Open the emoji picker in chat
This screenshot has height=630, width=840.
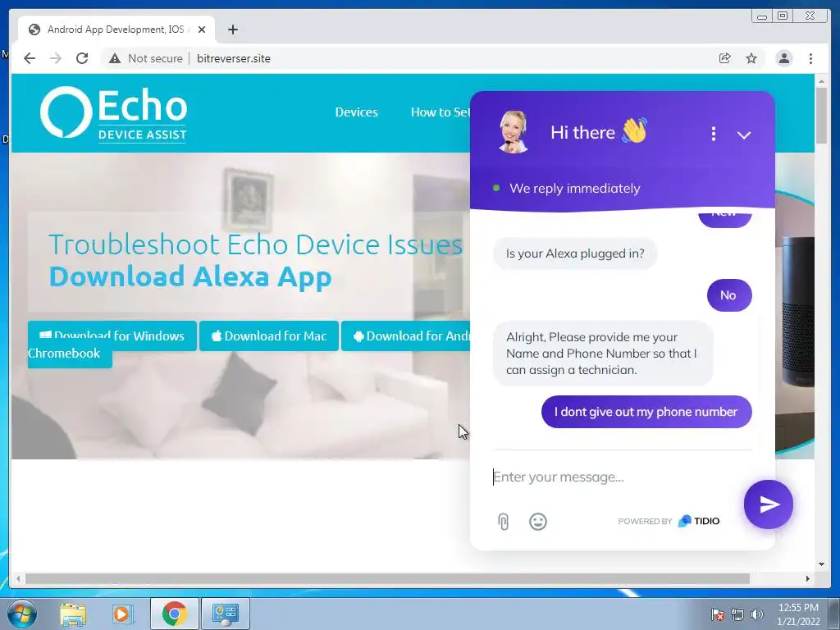[538, 521]
